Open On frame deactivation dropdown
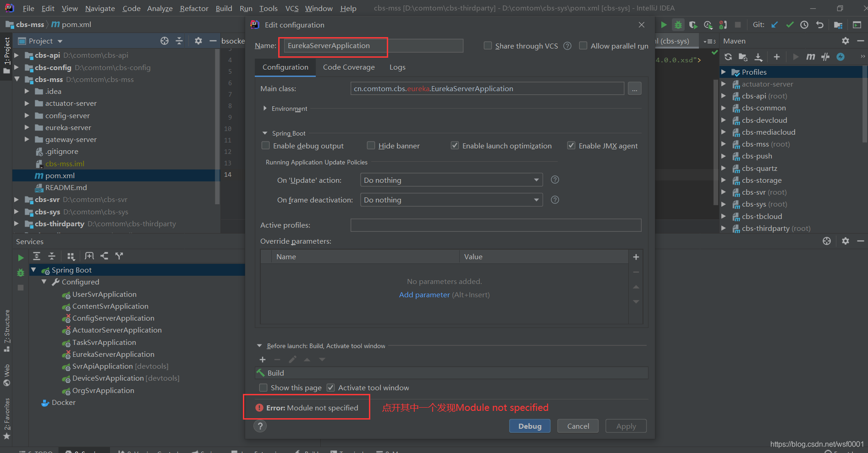The height and width of the screenshot is (453, 868). 451,200
